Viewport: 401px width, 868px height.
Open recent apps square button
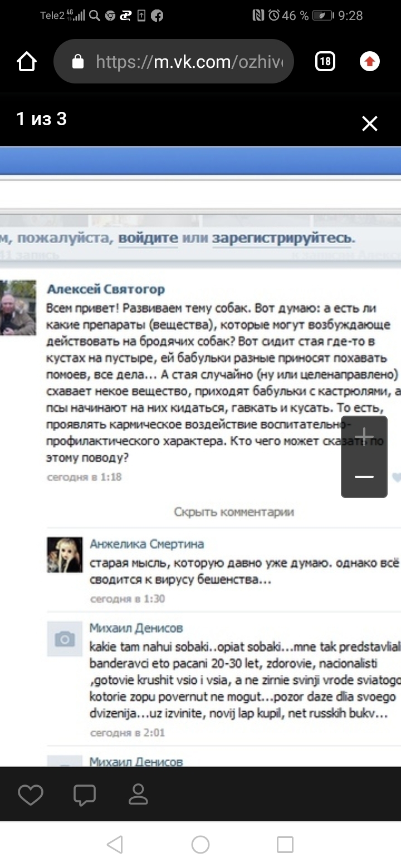pos(285,845)
